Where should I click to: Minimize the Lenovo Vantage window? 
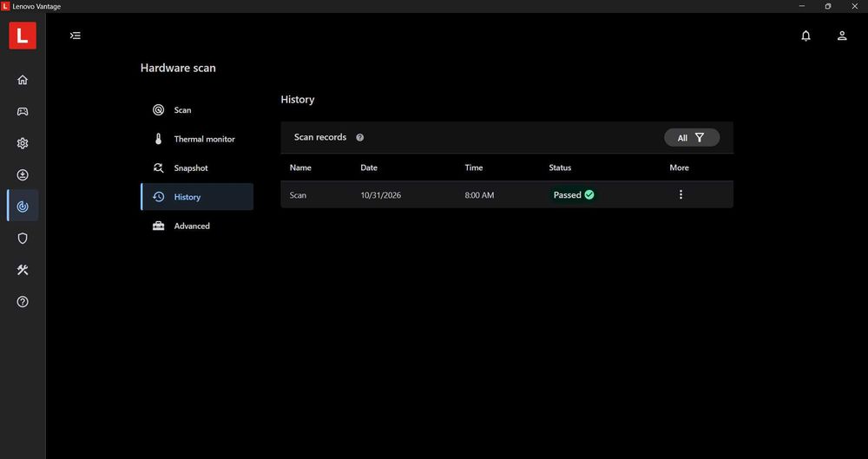[x=802, y=6]
